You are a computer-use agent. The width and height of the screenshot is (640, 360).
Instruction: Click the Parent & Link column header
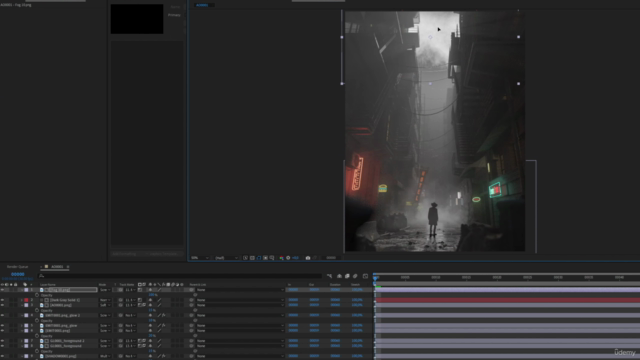(x=198, y=284)
